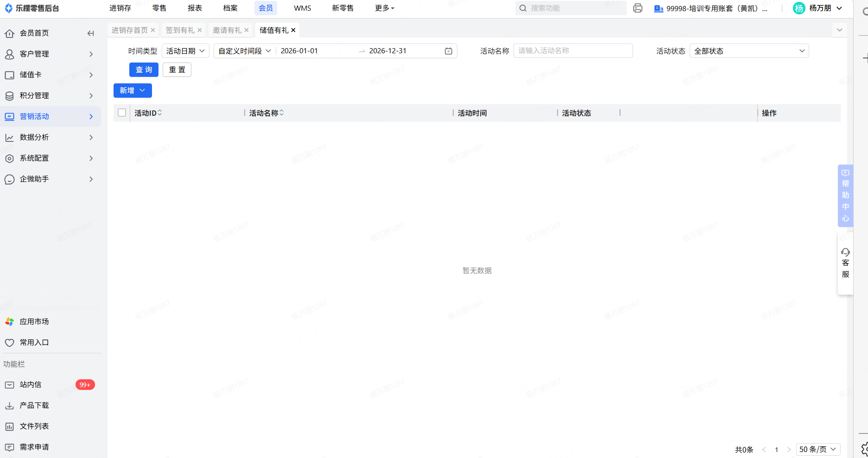Open the 帮助中心 side panel

coord(845,195)
